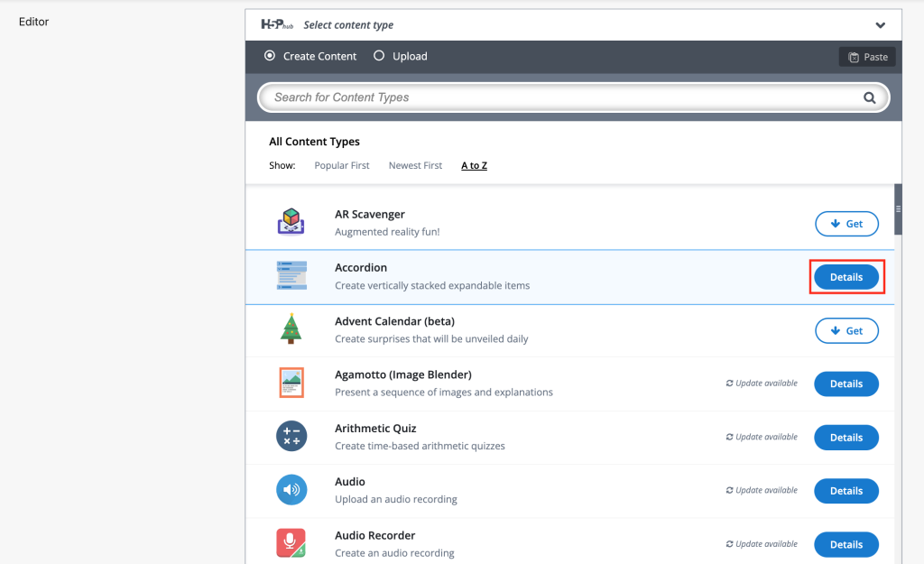
Task: Click update icon for Arithmetic Quiz
Action: (x=729, y=437)
